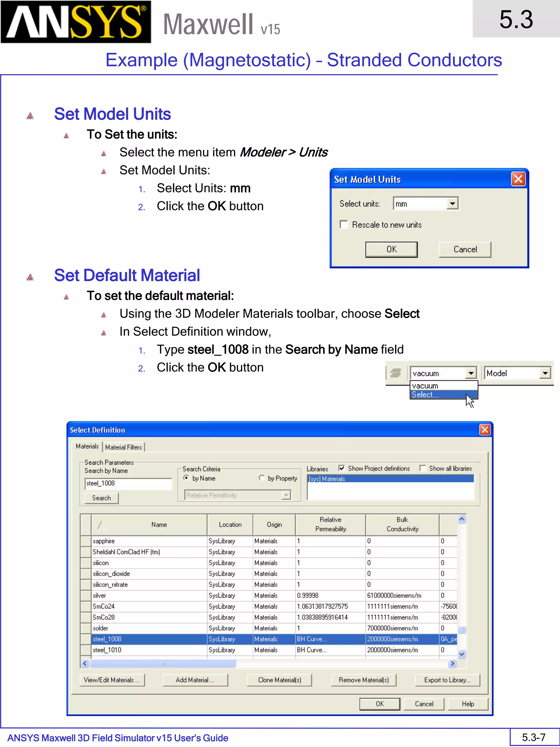
Task: Click the sort triangle in Name header
Action: 102,524
